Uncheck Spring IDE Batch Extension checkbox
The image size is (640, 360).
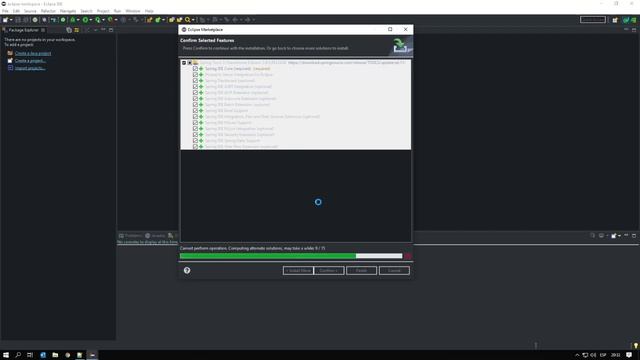(196, 104)
